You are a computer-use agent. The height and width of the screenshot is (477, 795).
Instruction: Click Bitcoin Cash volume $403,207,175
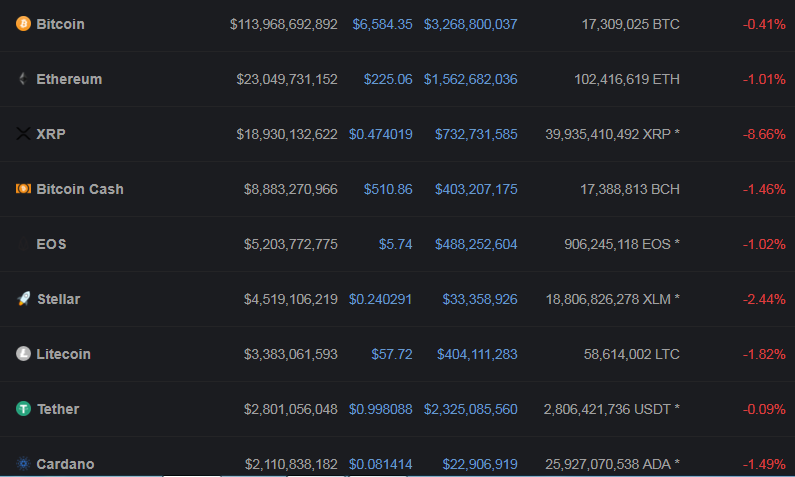point(476,189)
